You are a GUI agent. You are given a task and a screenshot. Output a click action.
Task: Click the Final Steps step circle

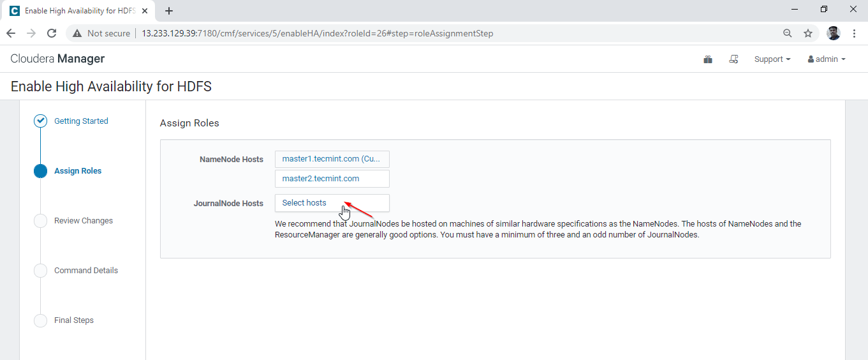(x=40, y=320)
